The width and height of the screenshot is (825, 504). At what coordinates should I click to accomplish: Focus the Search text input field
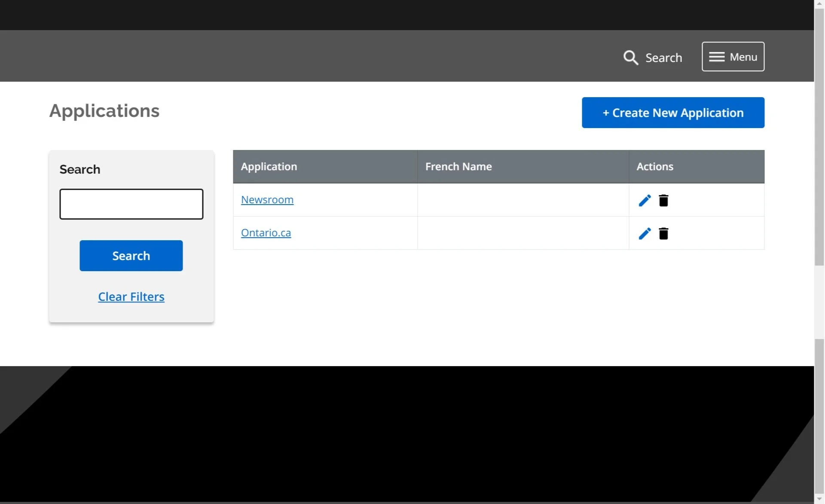[131, 204]
